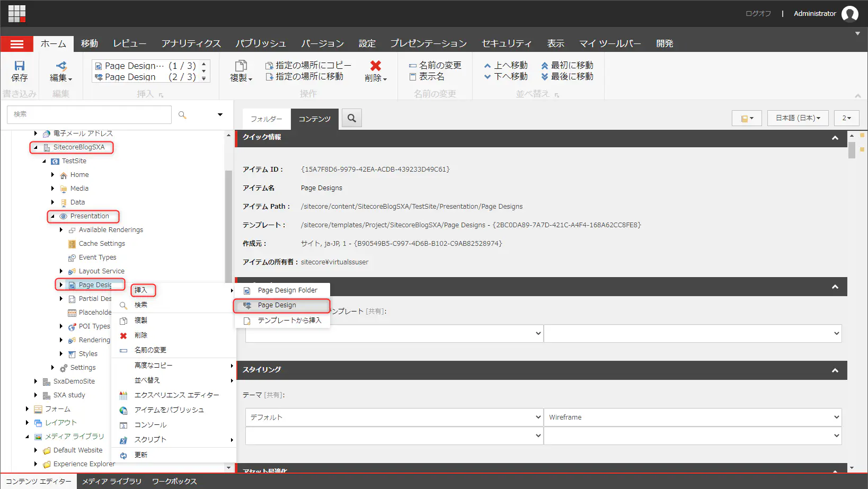Viewport: 868px width, 489px height.
Task: Click the Rename option in ribbon
Action: point(435,65)
